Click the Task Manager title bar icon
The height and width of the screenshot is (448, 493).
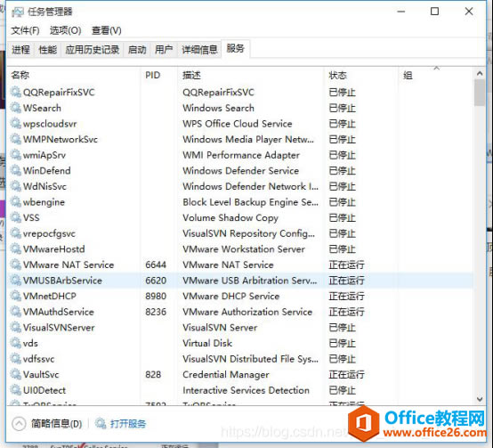pyautogui.click(x=17, y=12)
